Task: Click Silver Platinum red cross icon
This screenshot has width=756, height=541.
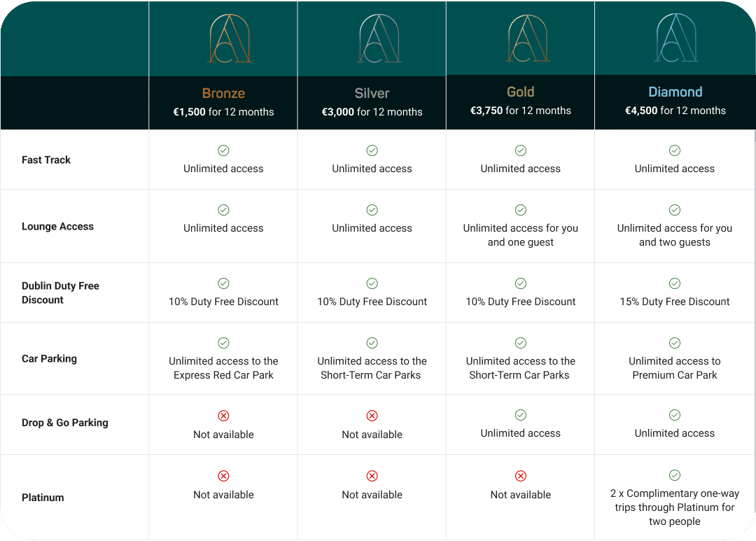Action: coord(372,476)
